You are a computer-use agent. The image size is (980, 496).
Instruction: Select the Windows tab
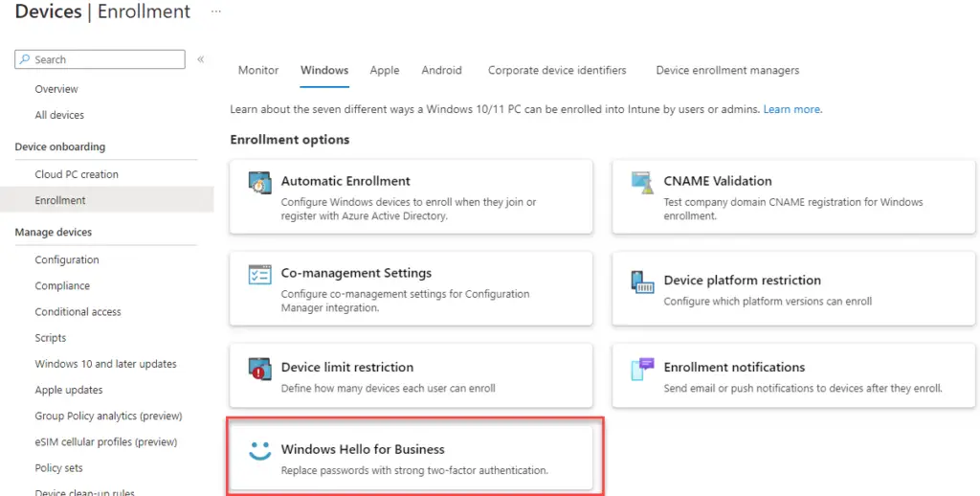[x=324, y=70]
